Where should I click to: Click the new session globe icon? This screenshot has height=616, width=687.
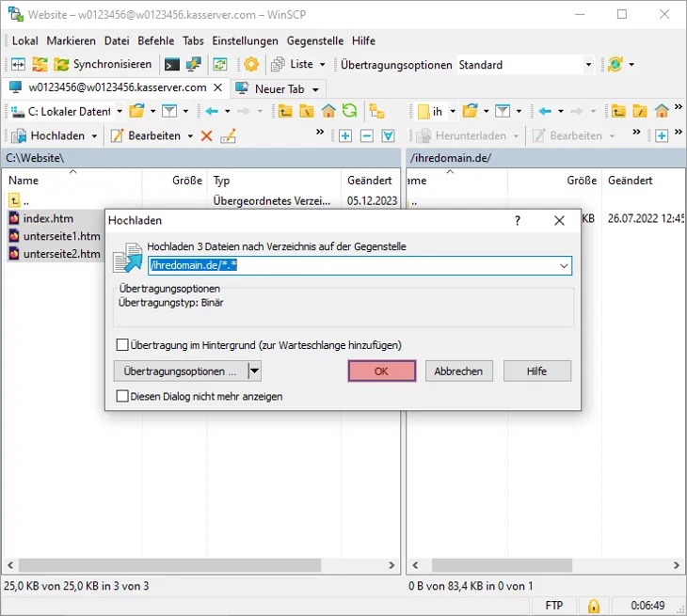(615, 64)
